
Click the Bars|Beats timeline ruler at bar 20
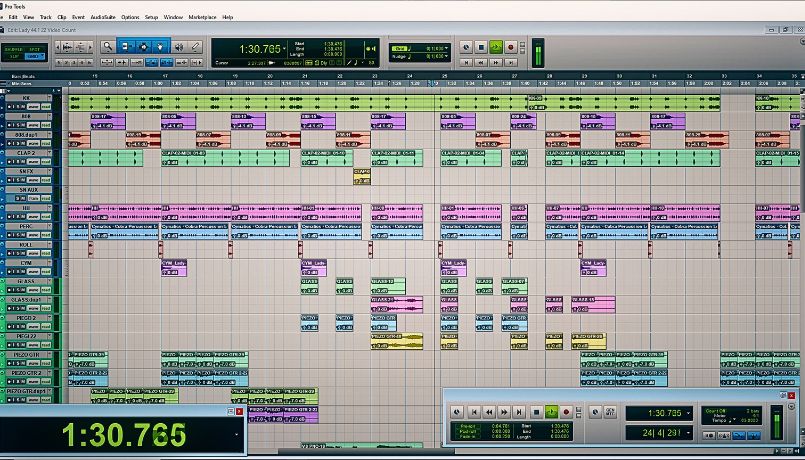pyautogui.click(x=268, y=76)
